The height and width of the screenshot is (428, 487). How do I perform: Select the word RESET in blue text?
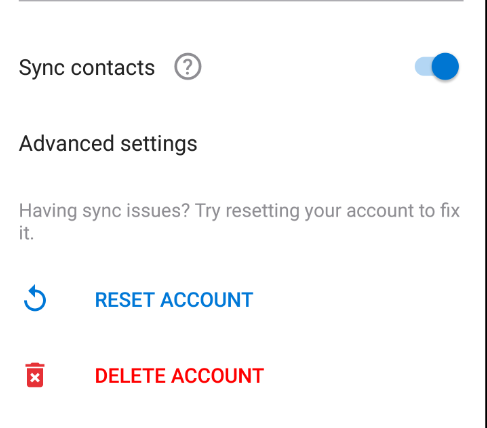pos(125,300)
